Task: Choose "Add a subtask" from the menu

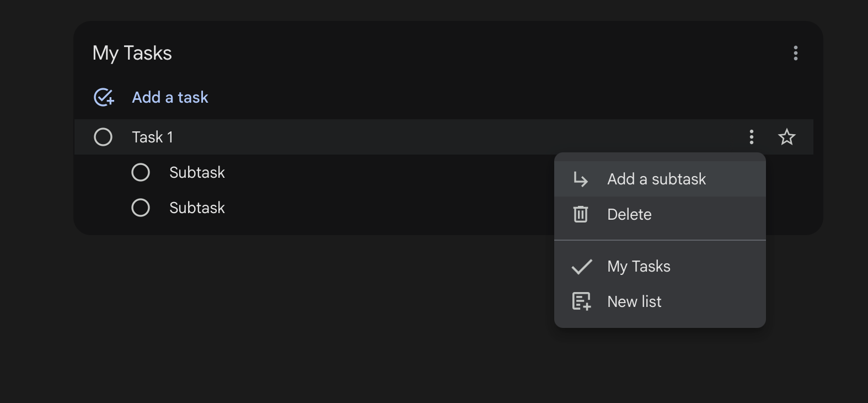Action: [656, 179]
